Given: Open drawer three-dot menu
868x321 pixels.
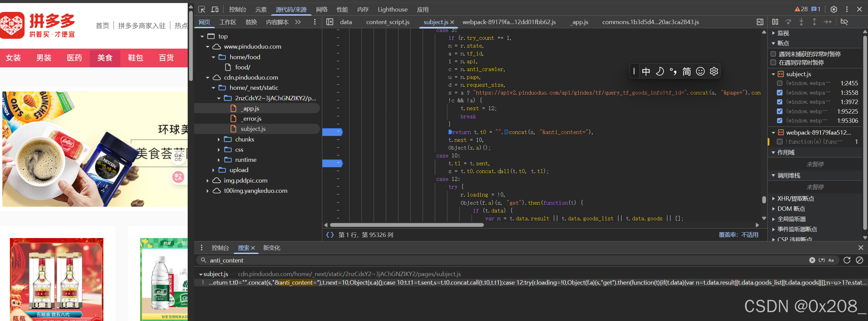Looking at the screenshot, I should [202, 248].
